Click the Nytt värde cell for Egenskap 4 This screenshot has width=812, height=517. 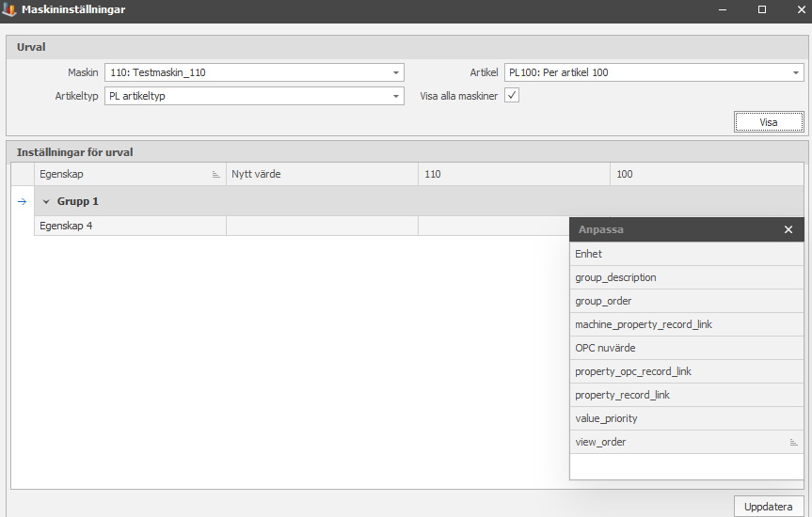(x=322, y=226)
